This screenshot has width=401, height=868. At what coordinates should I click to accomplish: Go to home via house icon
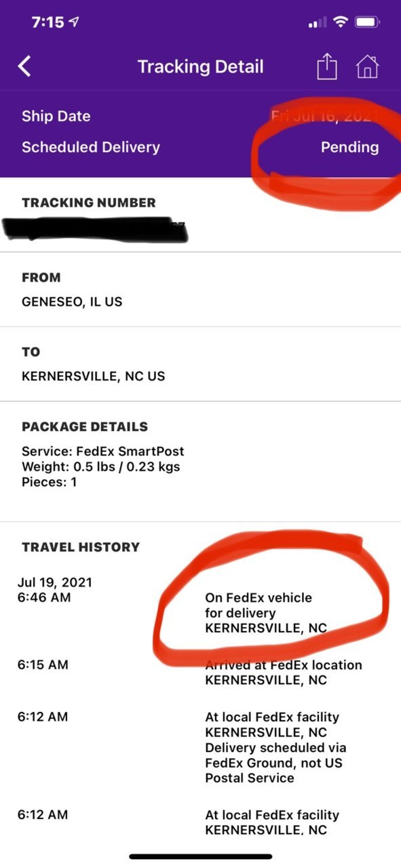(x=367, y=67)
